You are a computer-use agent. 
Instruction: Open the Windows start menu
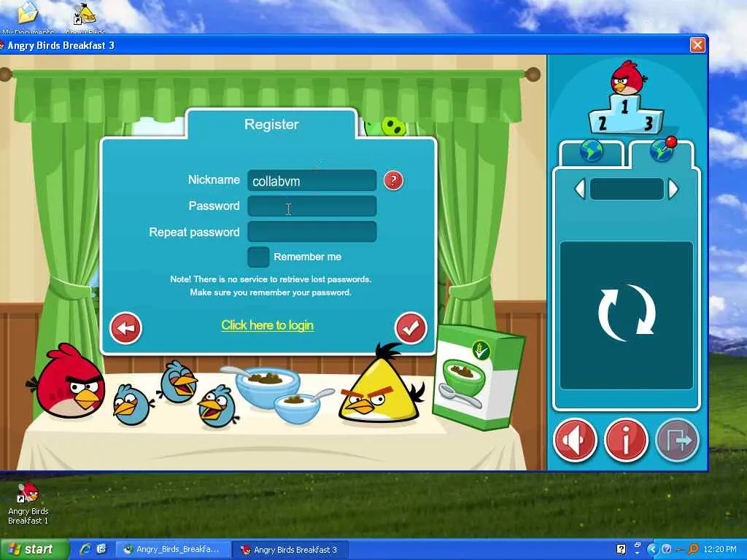coord(34,550)
